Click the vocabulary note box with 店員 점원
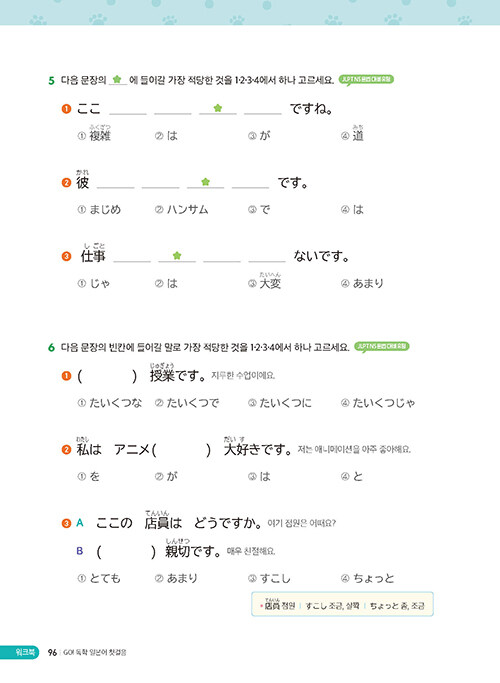 342,604
